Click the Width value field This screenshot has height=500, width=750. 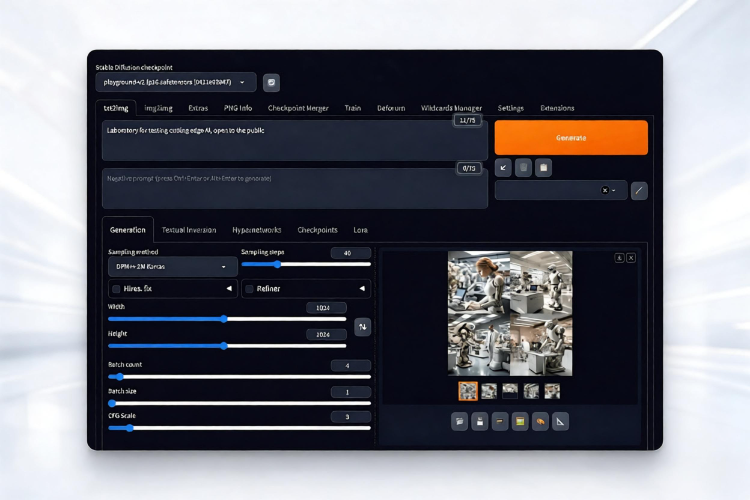tap(326, 308)
